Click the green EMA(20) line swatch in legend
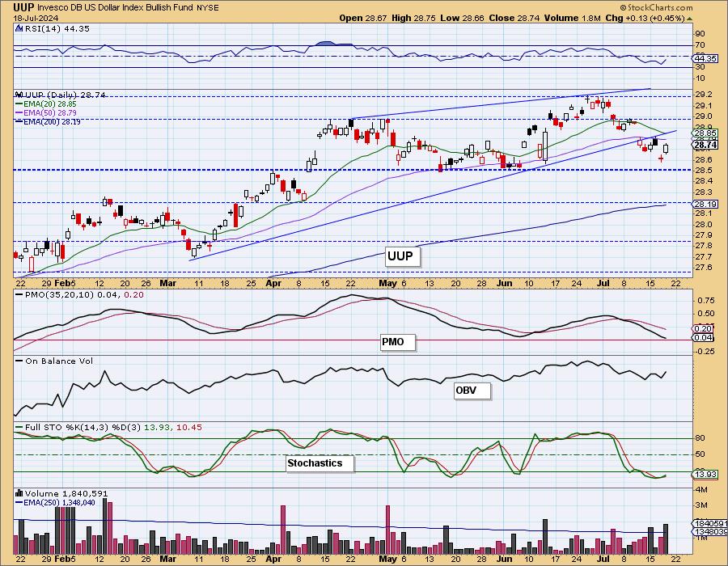The height and width of the screenshot is (566, 728). (x=19, y=104)
